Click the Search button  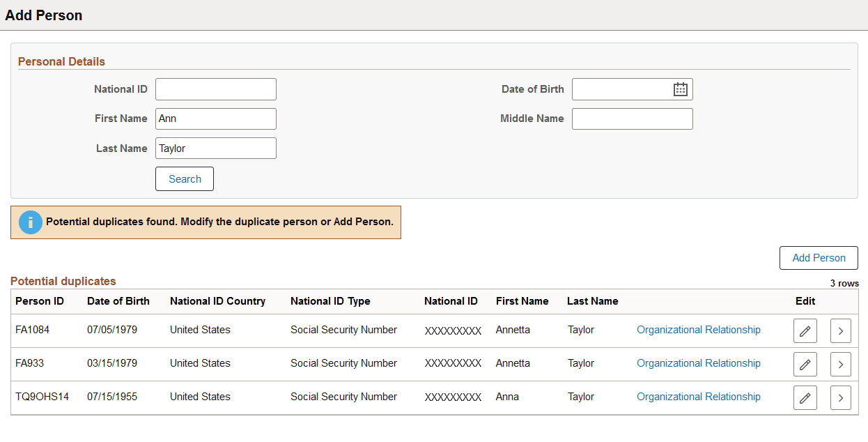[x=184, y=178]
